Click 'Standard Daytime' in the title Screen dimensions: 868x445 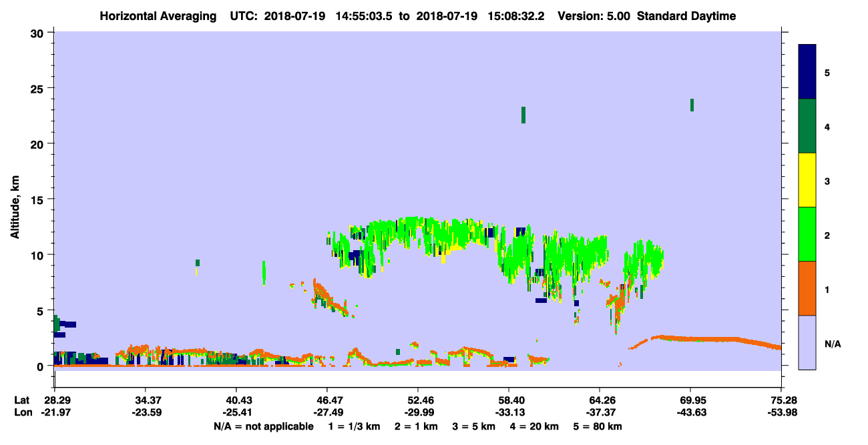tap(686, 16)
